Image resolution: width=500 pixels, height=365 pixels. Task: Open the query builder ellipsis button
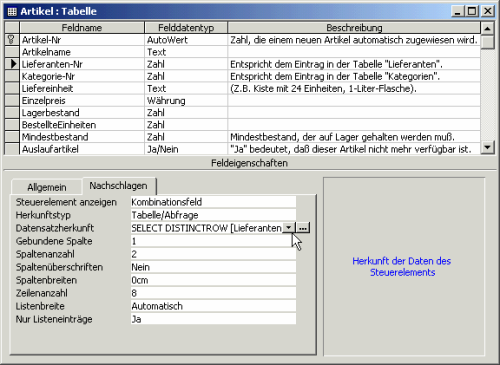click(303, 228)
